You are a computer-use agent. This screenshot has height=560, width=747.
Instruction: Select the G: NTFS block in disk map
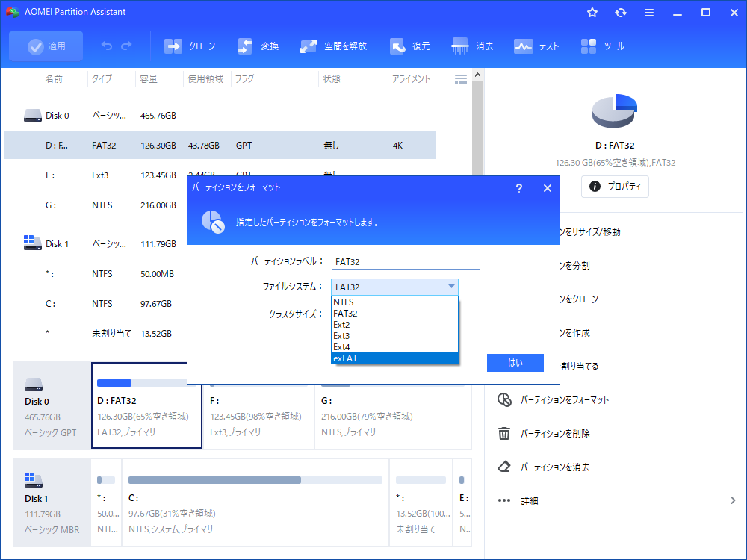[393, 416]
